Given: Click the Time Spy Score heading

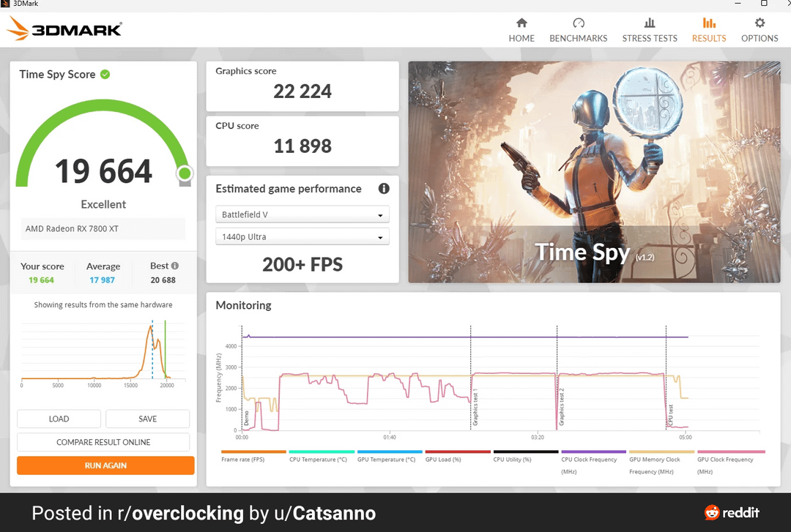Looking at the screenshot, I should [x=58, y=75].
